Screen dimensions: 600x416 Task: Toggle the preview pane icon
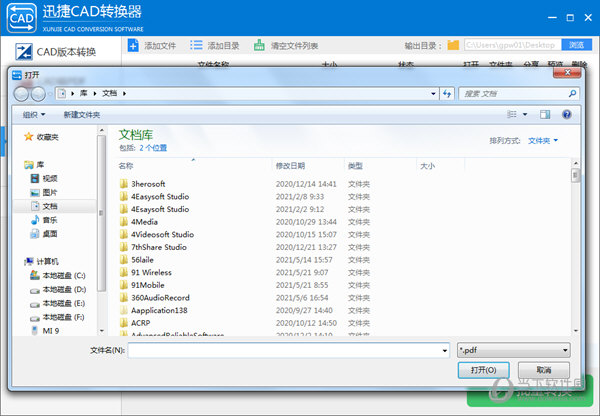[x=545, y=114]
